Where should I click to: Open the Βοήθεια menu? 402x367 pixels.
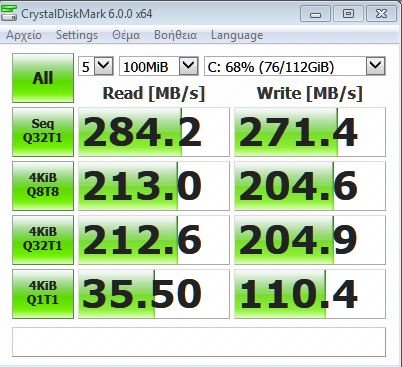pos(175,35)
